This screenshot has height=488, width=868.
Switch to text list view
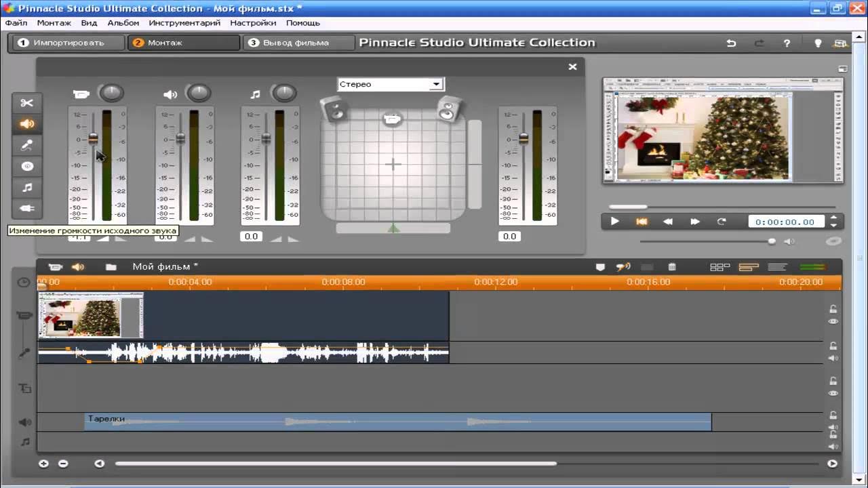777,267
